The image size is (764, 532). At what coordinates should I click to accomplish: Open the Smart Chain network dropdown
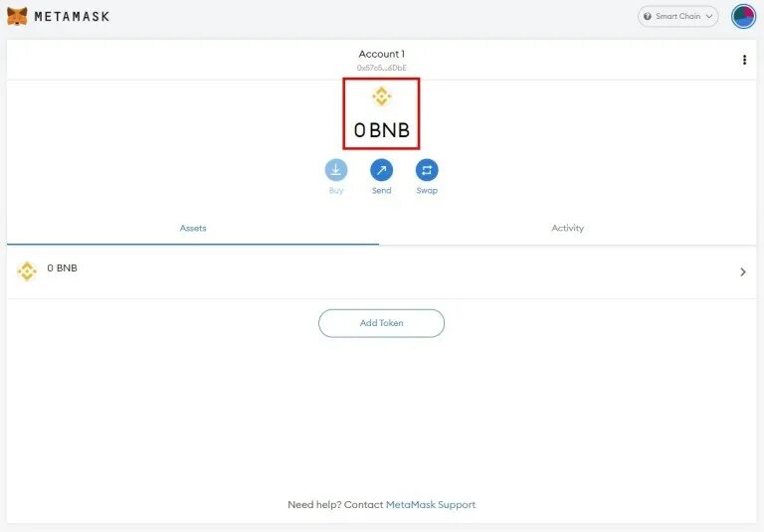coord(677,16)
